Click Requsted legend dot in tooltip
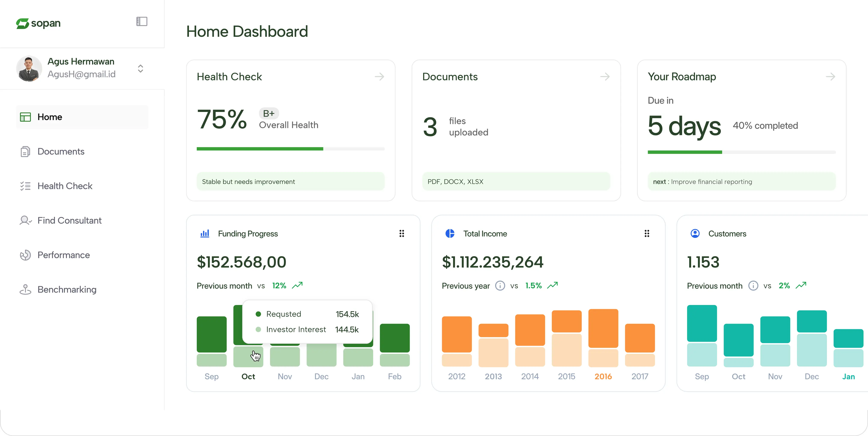 [x=258, y=314]
